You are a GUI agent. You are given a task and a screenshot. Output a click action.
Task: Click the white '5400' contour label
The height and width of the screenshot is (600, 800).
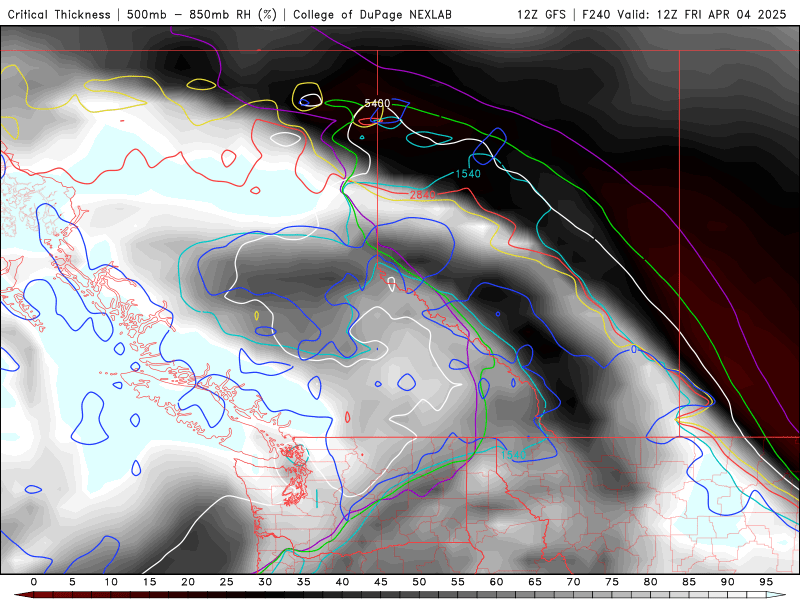point(378,103)
